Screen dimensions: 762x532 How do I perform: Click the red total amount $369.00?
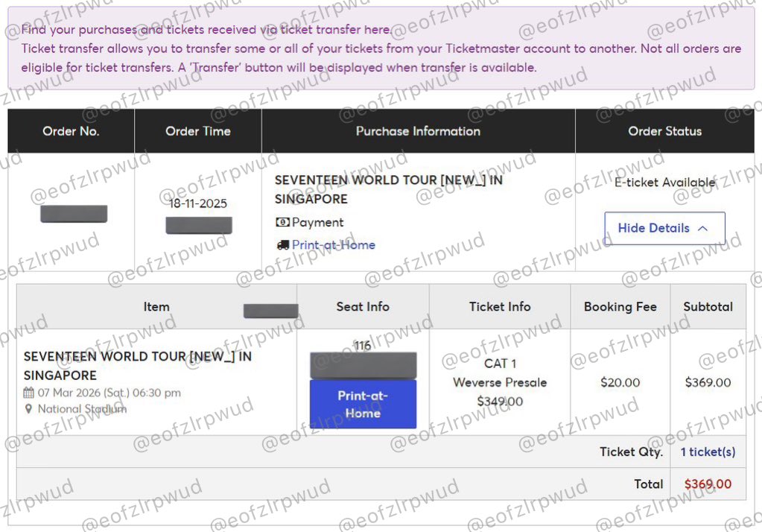tap(708, 484)
